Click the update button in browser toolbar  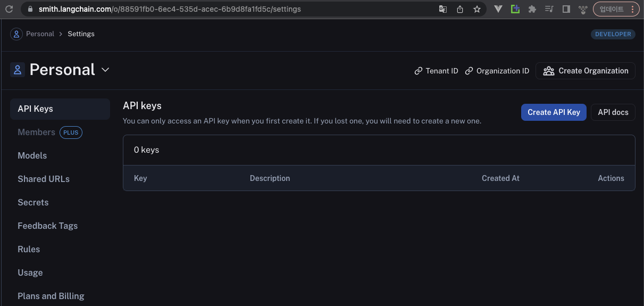(616, 9)
